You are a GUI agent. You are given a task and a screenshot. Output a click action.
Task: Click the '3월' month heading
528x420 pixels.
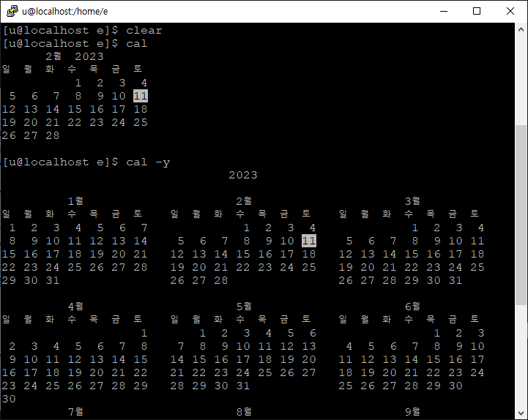coord(412,201)
